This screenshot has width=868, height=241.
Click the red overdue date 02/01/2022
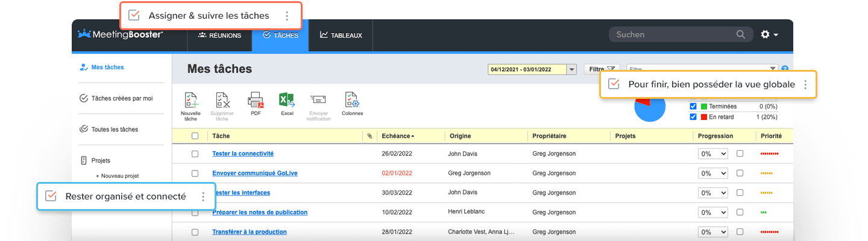click(397, 173)
